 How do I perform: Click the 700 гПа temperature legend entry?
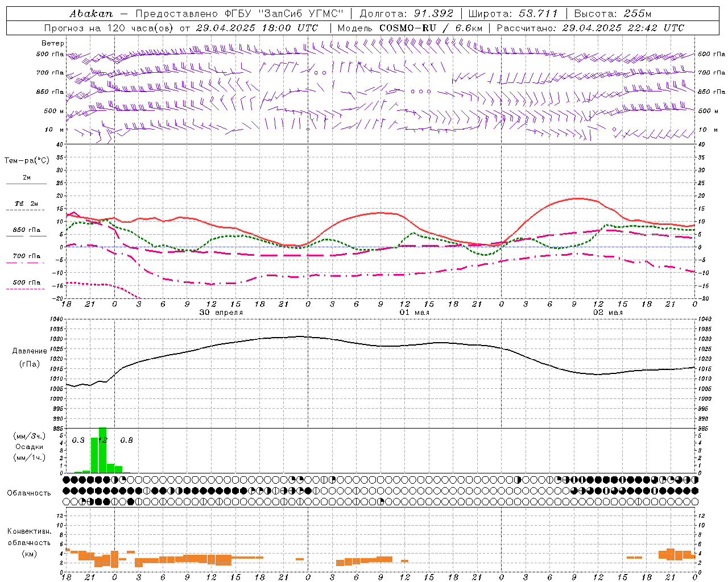(26, 256)
